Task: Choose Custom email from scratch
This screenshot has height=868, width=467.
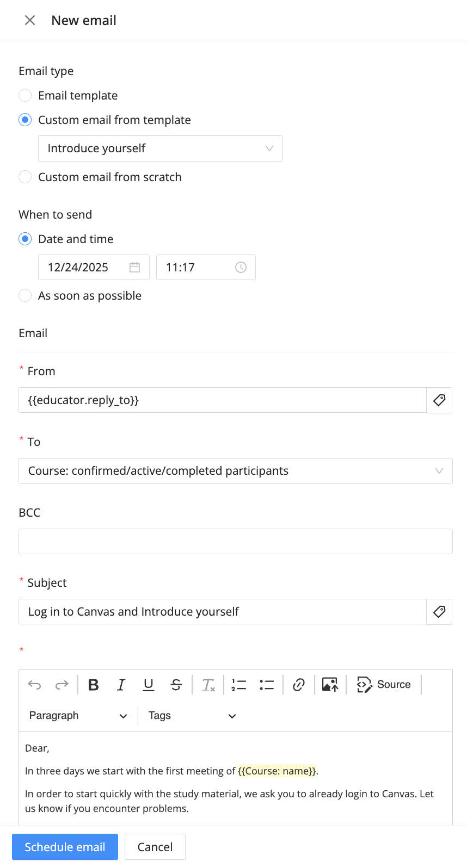Action: [25, 177]
